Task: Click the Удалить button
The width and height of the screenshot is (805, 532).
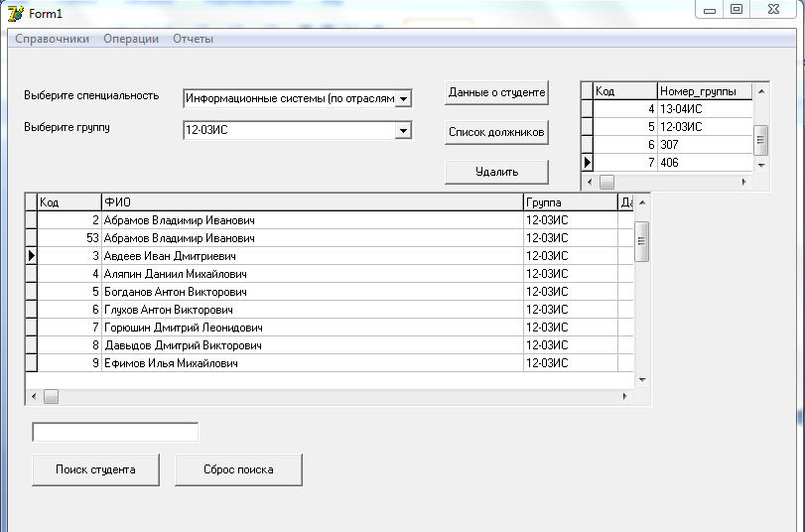Action: 496,172
